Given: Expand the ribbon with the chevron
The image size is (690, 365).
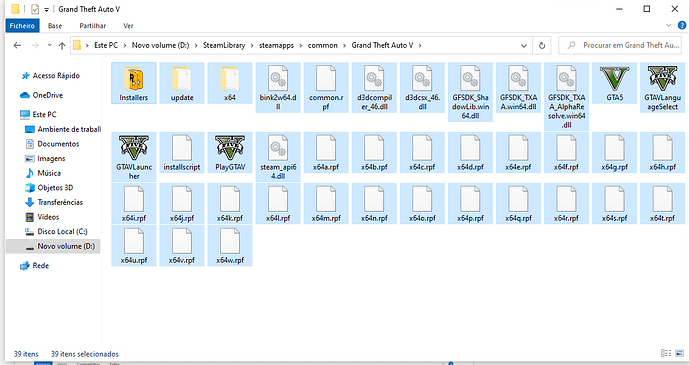Looking at the screenshot, I should coord(668,26).
